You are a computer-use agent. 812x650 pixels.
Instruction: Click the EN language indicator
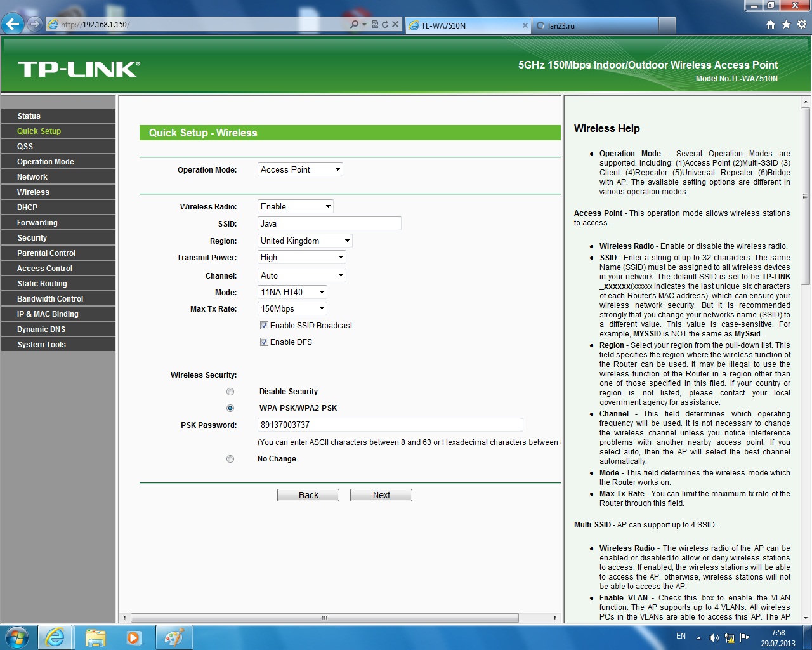(681, 636)
